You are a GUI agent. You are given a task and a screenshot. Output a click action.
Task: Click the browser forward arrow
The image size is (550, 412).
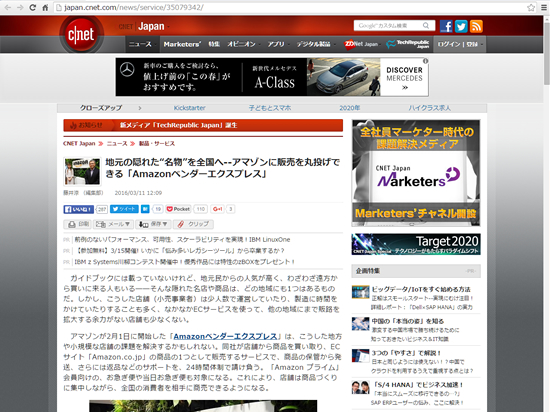click(20, 7)
